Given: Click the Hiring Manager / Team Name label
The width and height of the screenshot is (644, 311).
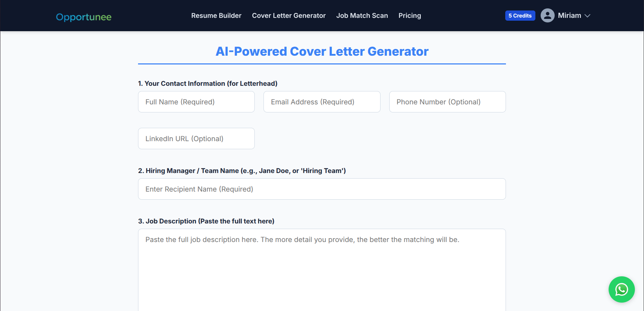Looking at the screenshot, I should [x=242, y=171].
